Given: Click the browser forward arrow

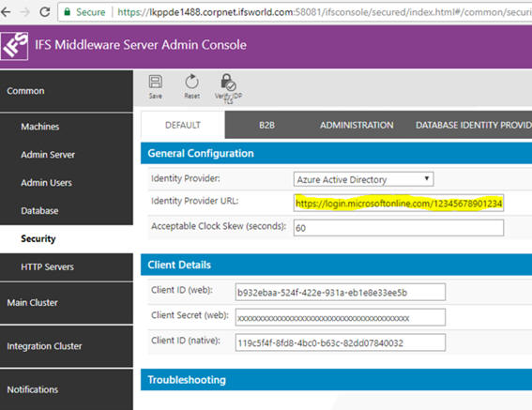Looking at the screenshot, I should click(x=24, y=12).
